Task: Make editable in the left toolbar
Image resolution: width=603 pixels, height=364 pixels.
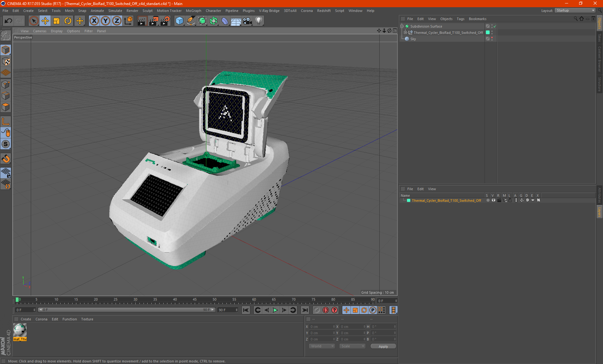Action: pyautogui.click(x=6, y=36)
